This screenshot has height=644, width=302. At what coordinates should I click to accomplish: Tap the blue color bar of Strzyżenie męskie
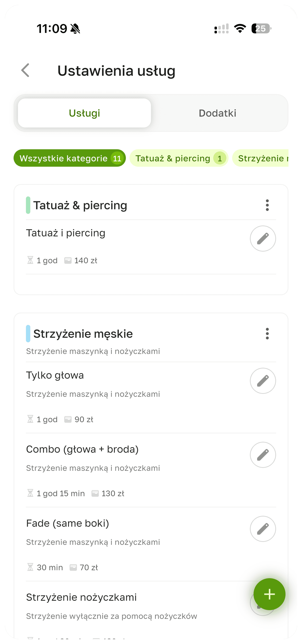tap(28, 334)
